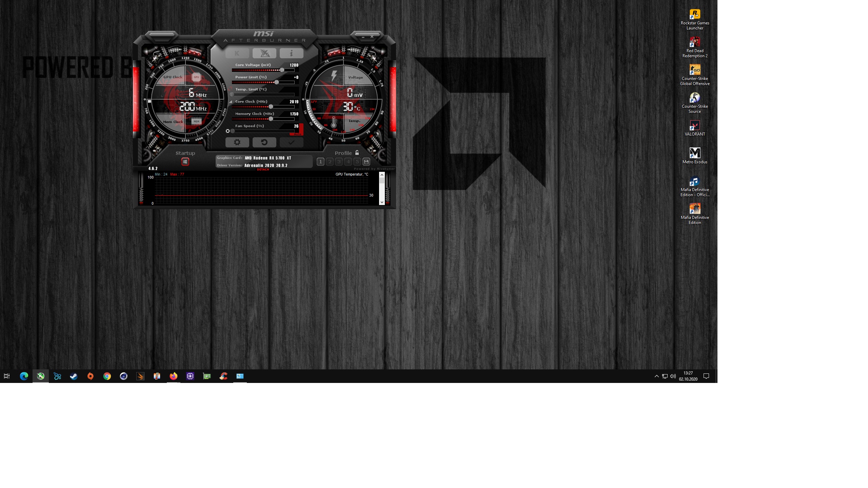Click fan settings gear beside Fan Speed
The width and height of the screenshot is (868, 488).
pos(228,131)
